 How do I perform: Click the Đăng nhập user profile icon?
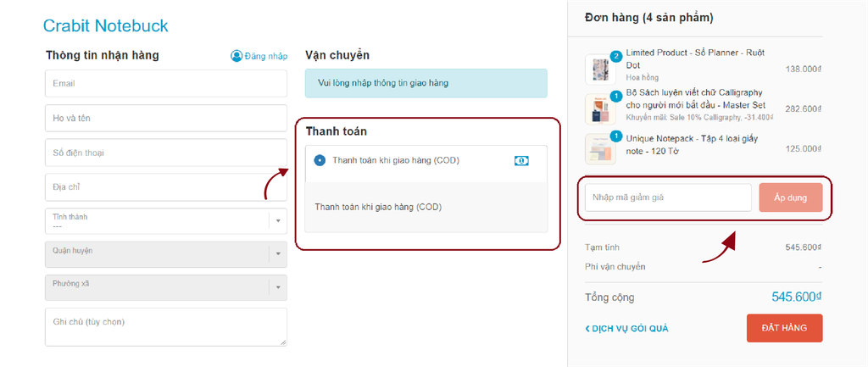click(x=236, y=56)
